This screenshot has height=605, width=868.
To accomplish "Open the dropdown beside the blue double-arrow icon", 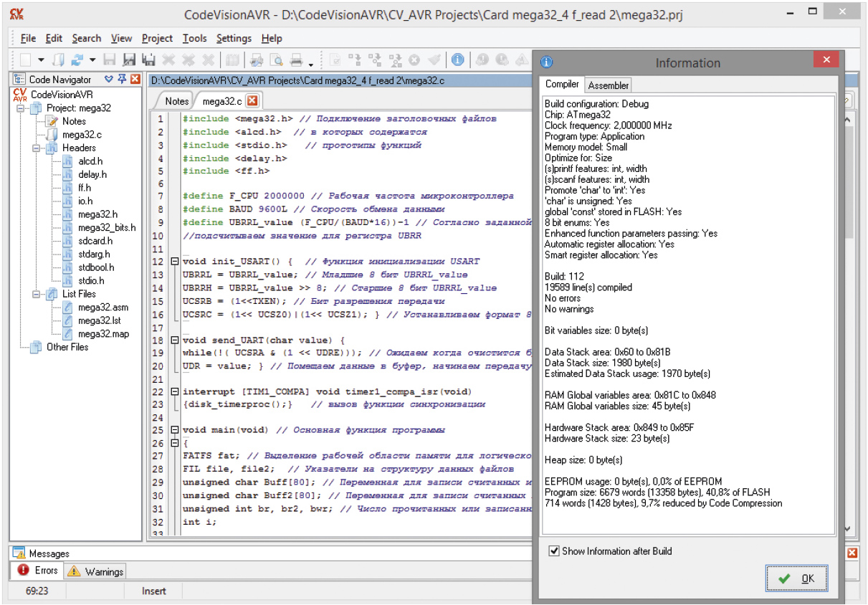I will tap(92, 60).
